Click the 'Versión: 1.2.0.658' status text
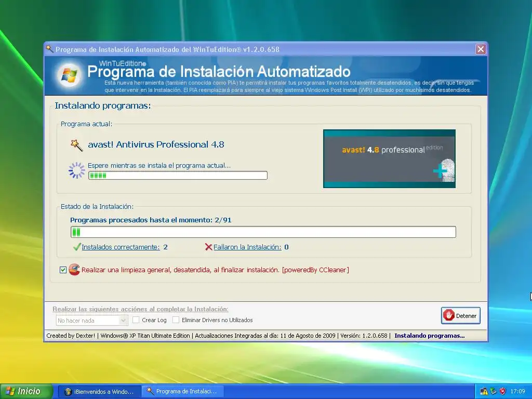Viewport: 532px width, 399px height. coord(364,336)
